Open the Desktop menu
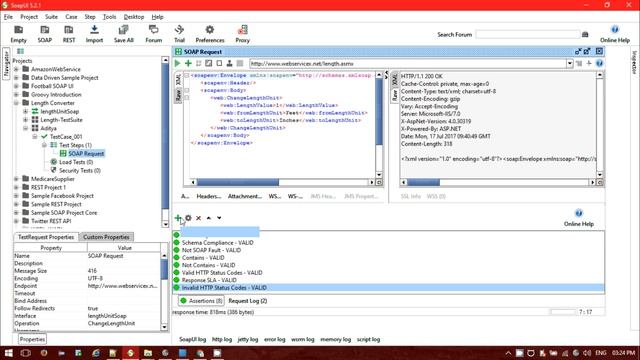Screen dimensions: 640x360 coord(134,17)
